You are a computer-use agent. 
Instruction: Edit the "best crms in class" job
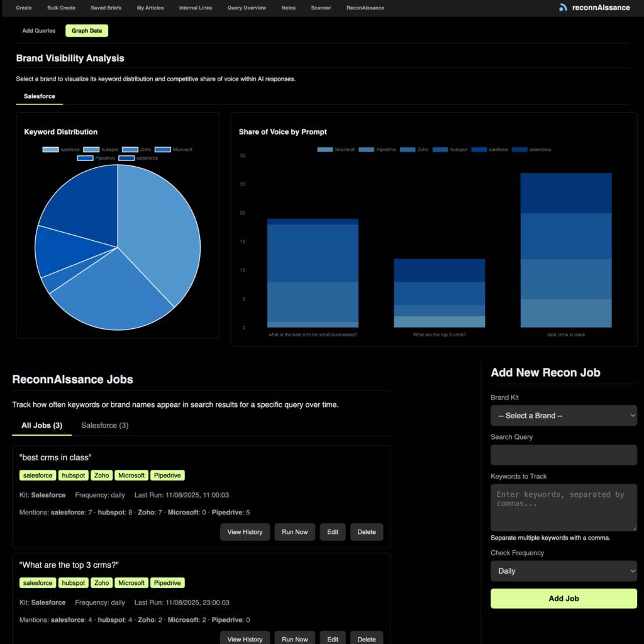pos(333,532)
